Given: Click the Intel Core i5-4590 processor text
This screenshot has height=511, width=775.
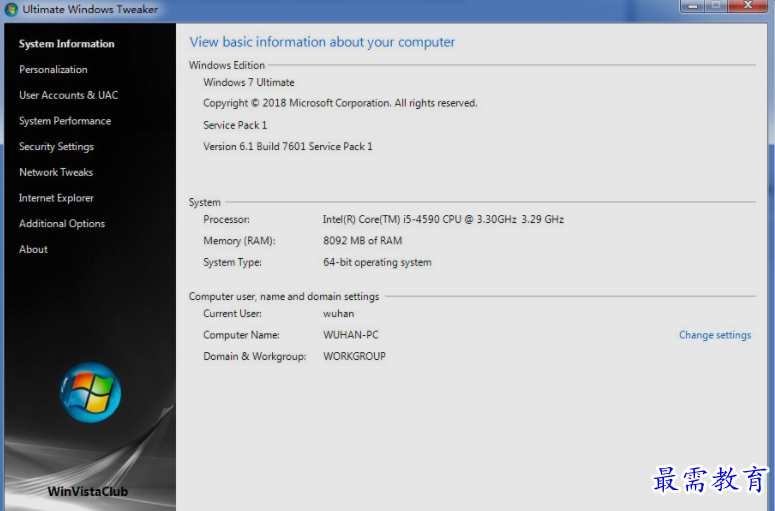Looking at the screenshot, I should coord(443,219).
